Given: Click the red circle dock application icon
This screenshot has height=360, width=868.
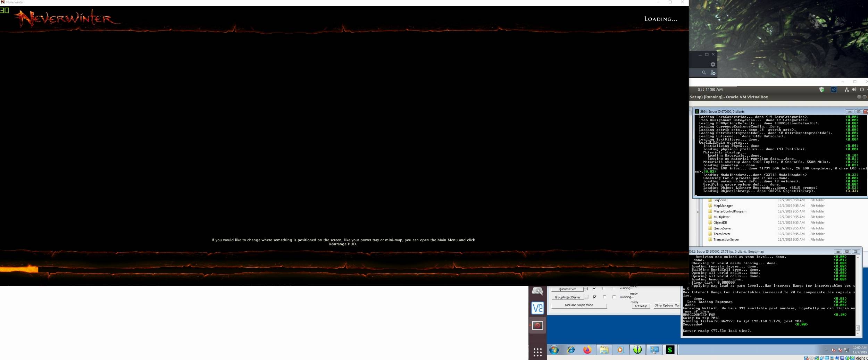Looking at the screenshot, I should pyautogui.click(x=537, y=325).
